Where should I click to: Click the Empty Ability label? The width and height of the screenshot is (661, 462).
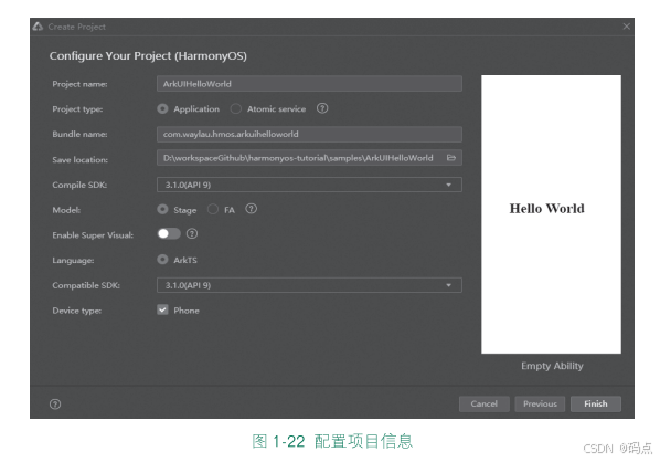pyautogui.click(x=552, y=366)
